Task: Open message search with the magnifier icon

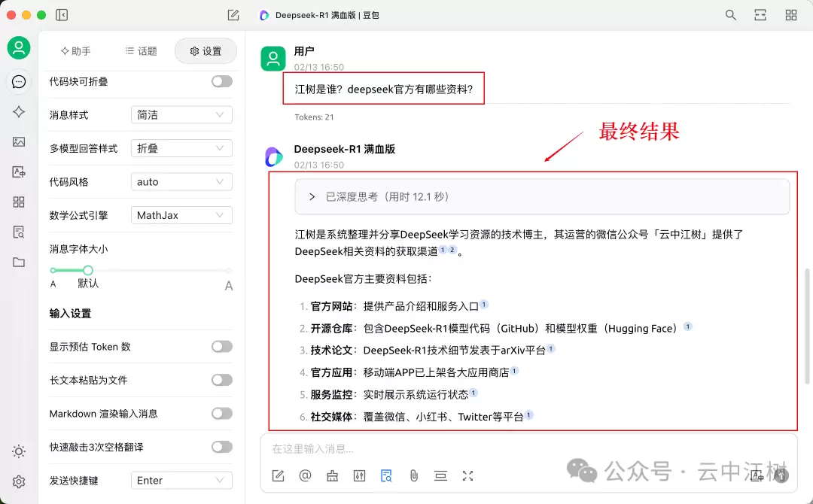Action: point(730,15)
